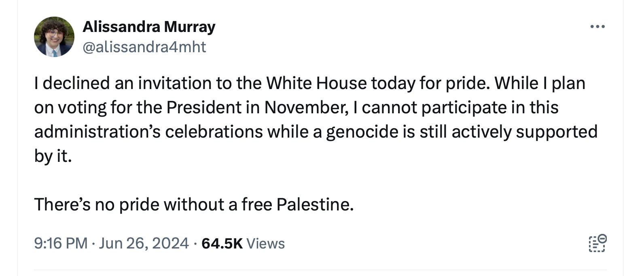Click the words 'by it.' in tweet
Viewport: 644px width, 276px height.
coord(53,156)
